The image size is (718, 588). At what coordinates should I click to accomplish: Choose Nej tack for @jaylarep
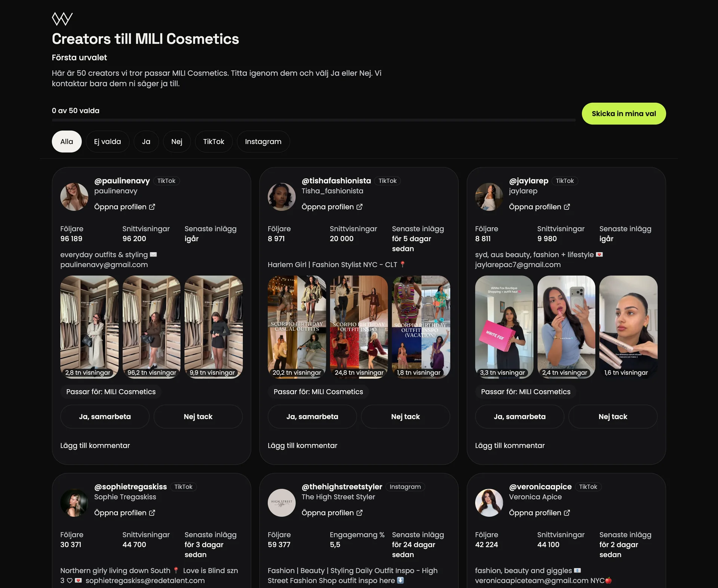(x=613, y=416)
